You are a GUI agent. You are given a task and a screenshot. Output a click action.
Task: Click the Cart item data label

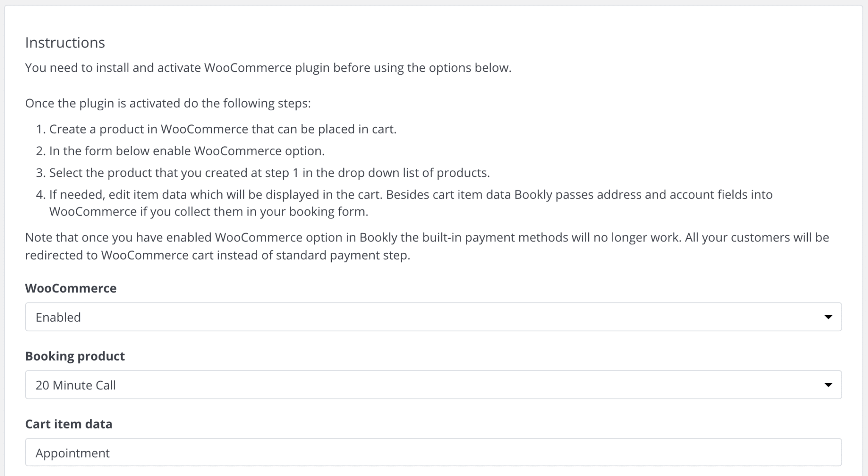click(69, 423)
